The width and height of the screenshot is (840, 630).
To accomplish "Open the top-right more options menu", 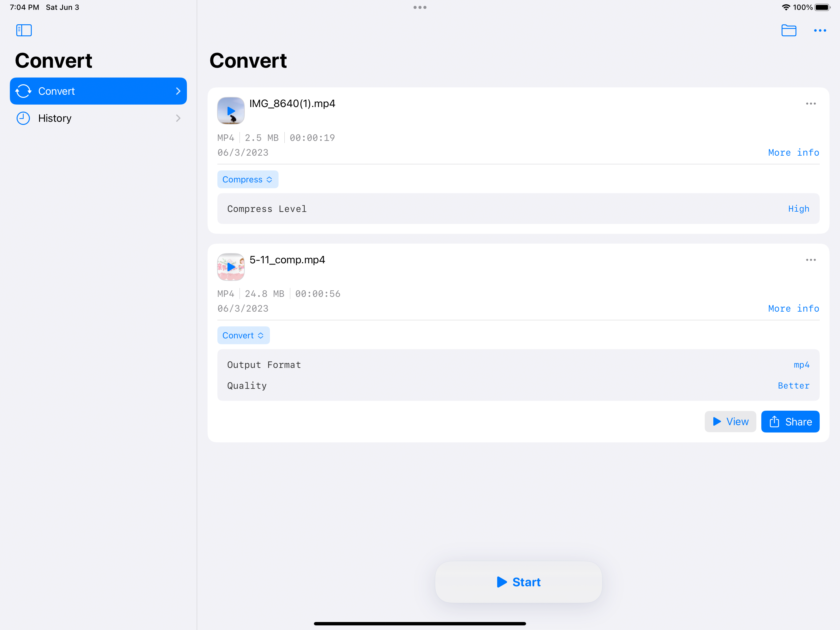I will (x=820, y=30).
